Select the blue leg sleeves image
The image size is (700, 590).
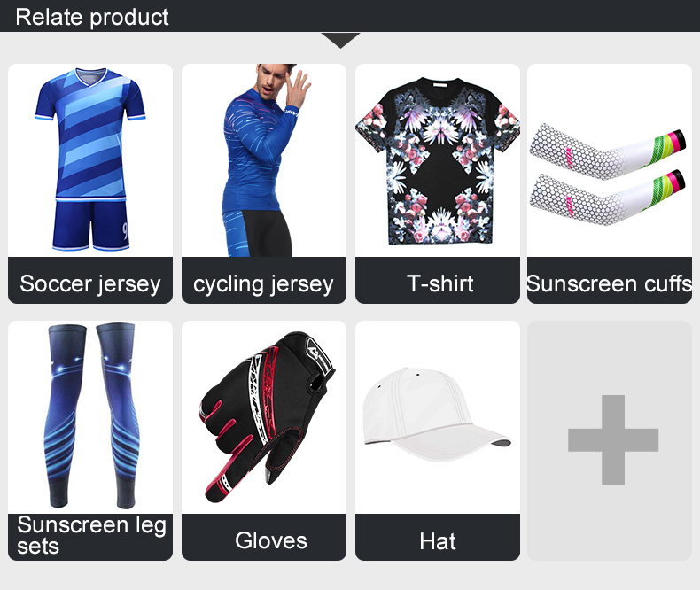(92, 416)
